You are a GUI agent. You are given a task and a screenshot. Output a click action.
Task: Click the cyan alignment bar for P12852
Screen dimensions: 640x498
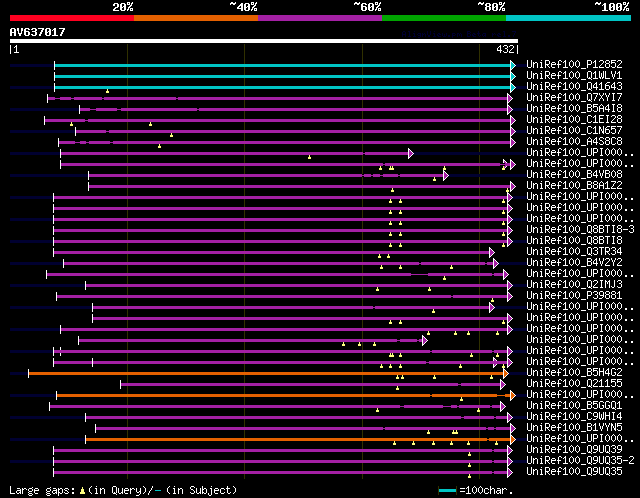pos(282,65)
